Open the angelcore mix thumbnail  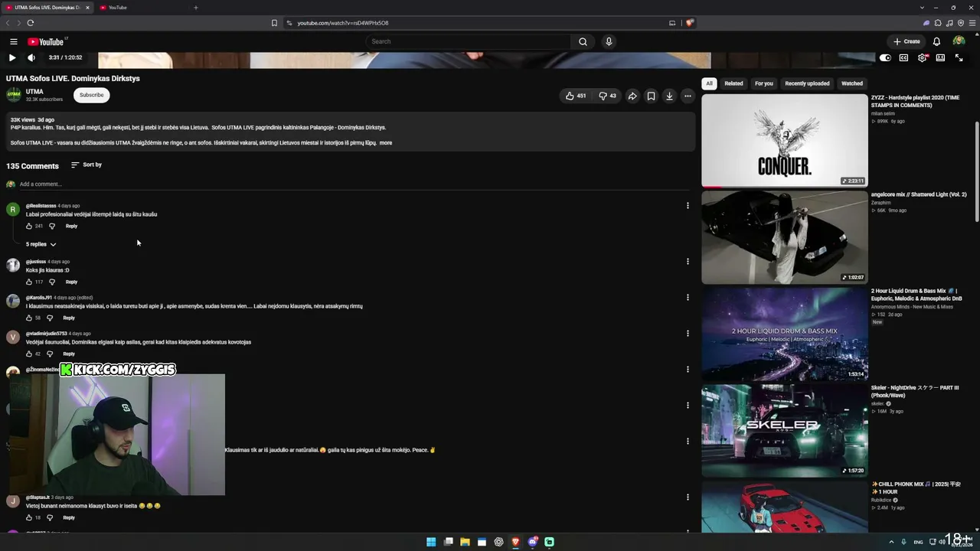(x=785, y=237)
